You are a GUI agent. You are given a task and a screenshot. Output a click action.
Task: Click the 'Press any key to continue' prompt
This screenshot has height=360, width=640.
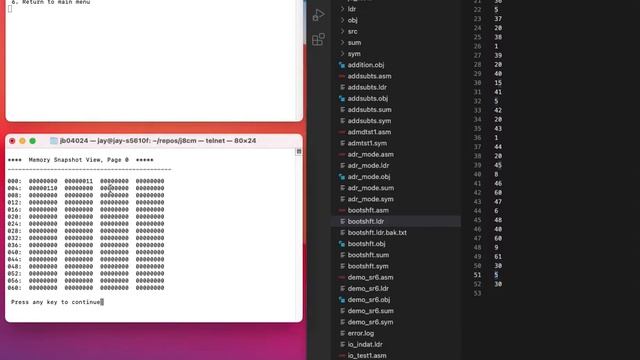click(x=56, y=302)
